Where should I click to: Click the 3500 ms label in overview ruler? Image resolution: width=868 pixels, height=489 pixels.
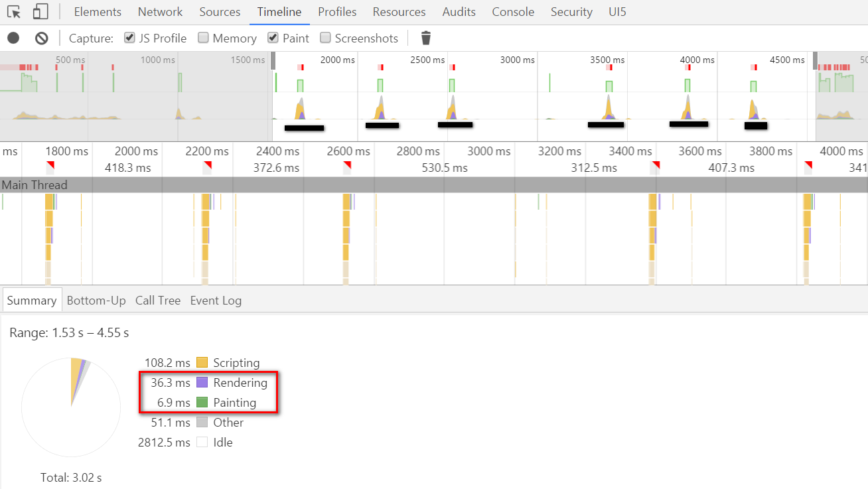click(x=607, y=60)
